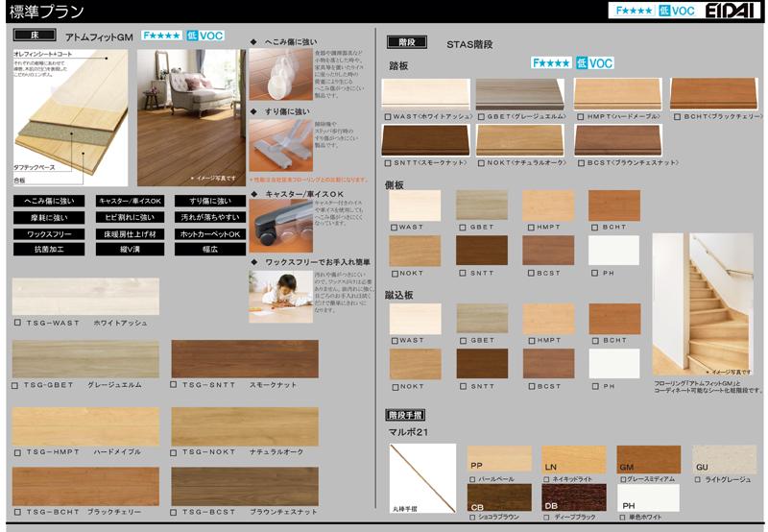768x532 pixels.
Task: Pick the GM グレースミディアム handrail color swatch
Action: [648, 460]
